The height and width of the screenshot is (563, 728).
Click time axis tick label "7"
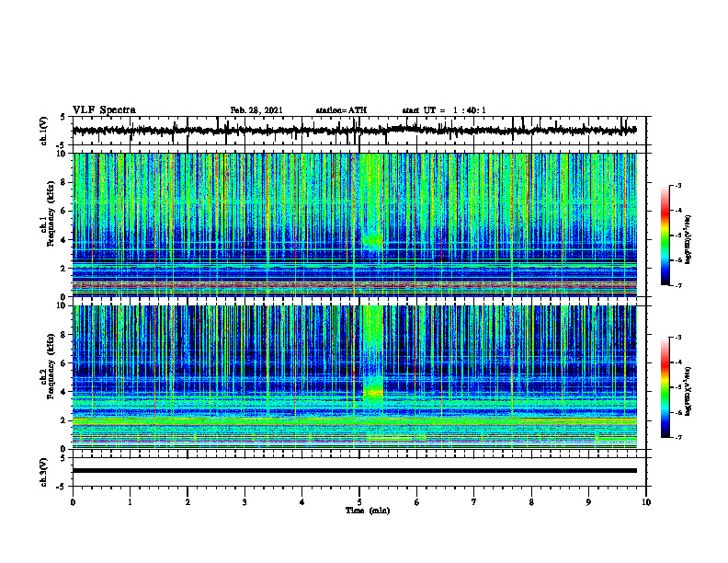(474, 502)
